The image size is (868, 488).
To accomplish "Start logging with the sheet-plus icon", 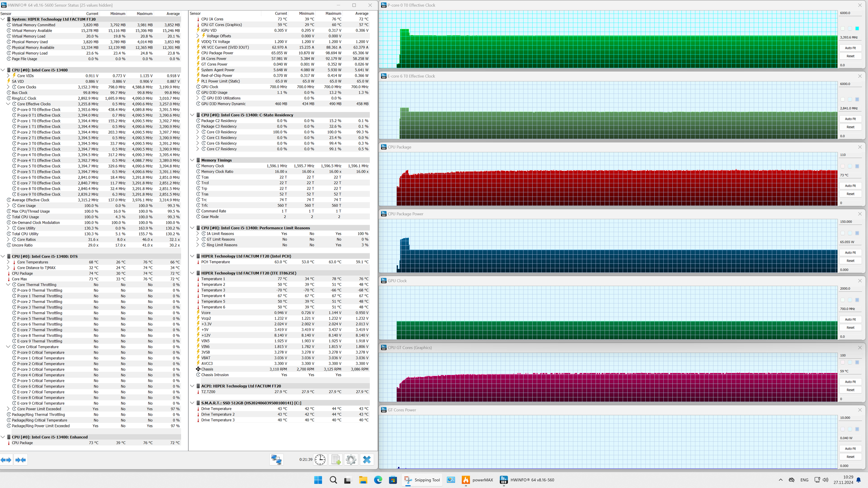I will click(x=336, y=459).
